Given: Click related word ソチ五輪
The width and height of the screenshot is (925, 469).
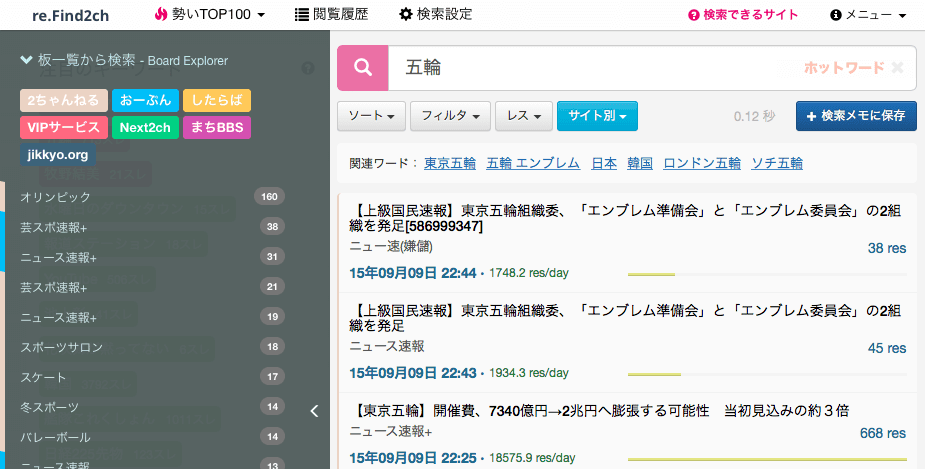Looking at the screenshot, I should 777,163.
